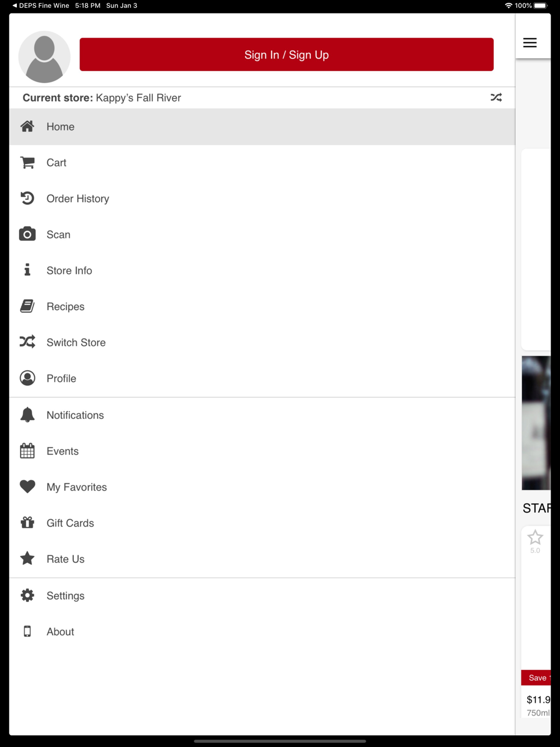Open the Events calendar icon
This screenshot has height=747, width=560.
(27, 451)
